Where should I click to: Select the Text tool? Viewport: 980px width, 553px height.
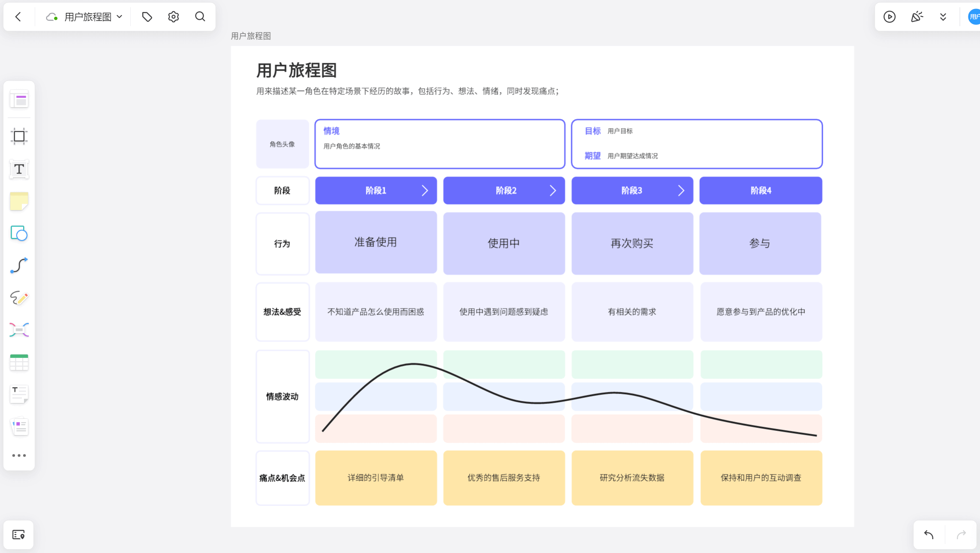pos(19,169)
